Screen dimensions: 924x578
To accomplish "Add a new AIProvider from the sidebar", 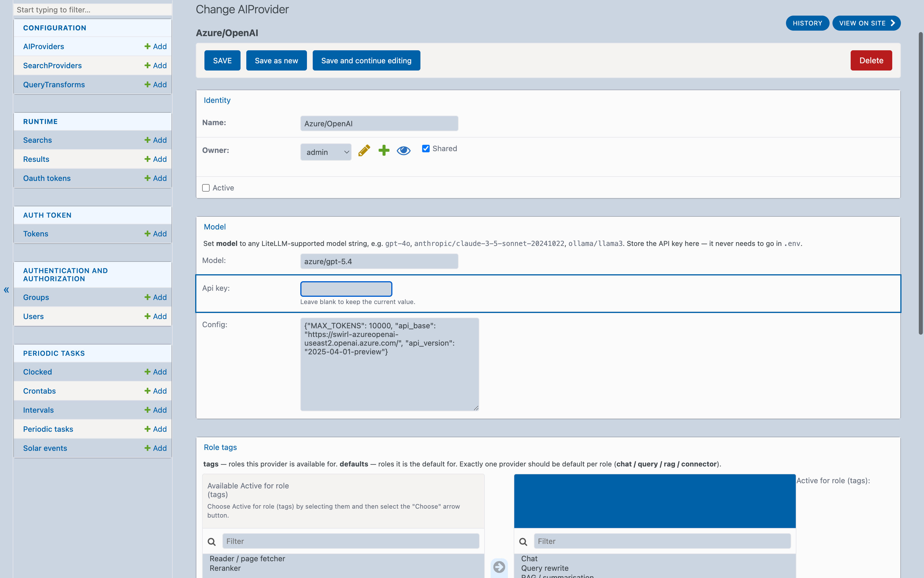I will click(155, 46).
